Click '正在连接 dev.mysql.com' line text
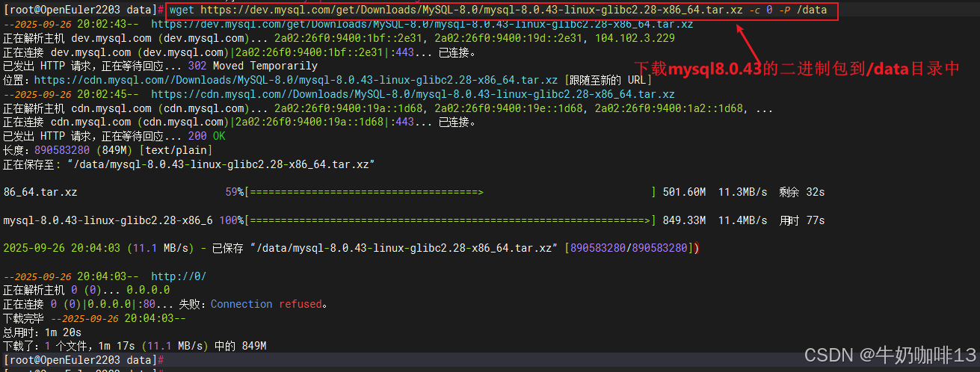Screen dimensions: 980x372 click(239, 52)
